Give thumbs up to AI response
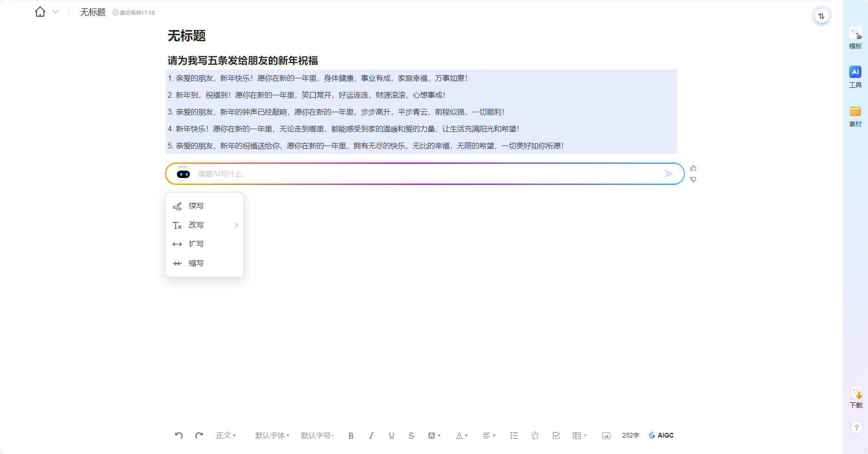 [693, 168]
